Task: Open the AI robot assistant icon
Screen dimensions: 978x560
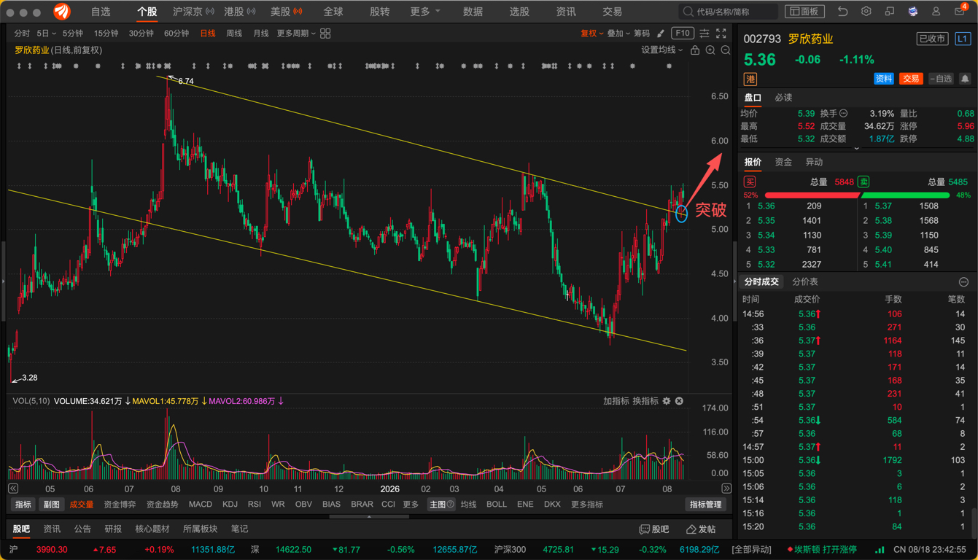Action: point(912,12)
